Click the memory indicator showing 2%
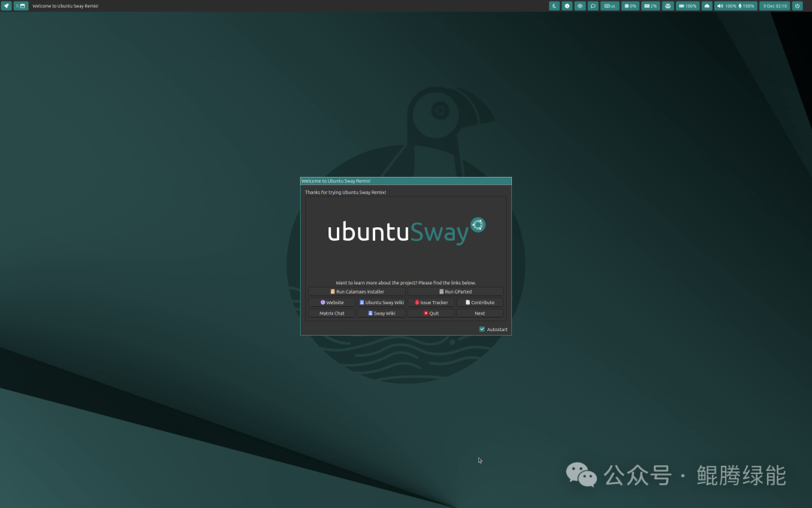 coord(650,5)
